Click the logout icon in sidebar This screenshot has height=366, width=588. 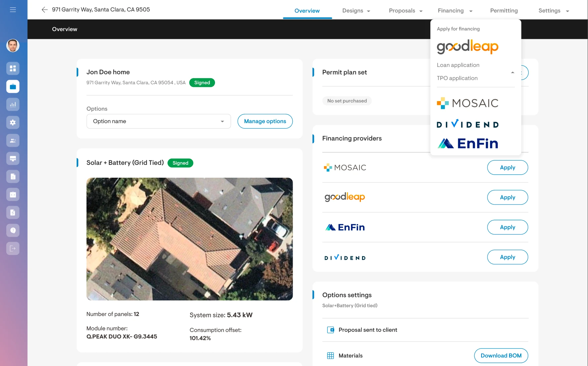coord(13,248)
